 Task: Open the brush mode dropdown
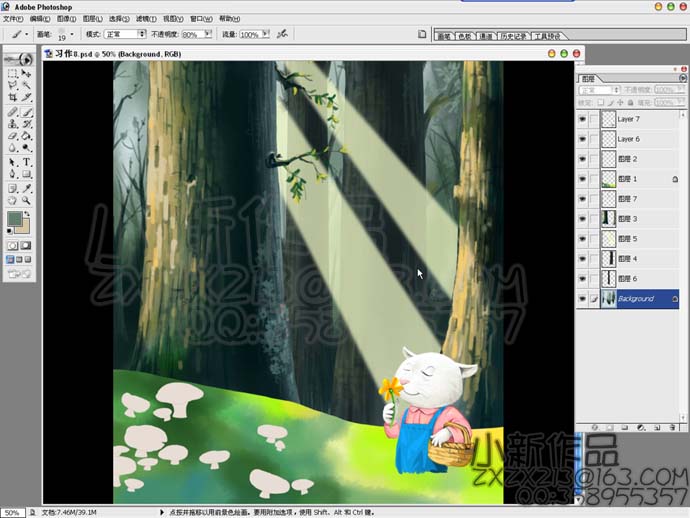click(x=142, y=33)
